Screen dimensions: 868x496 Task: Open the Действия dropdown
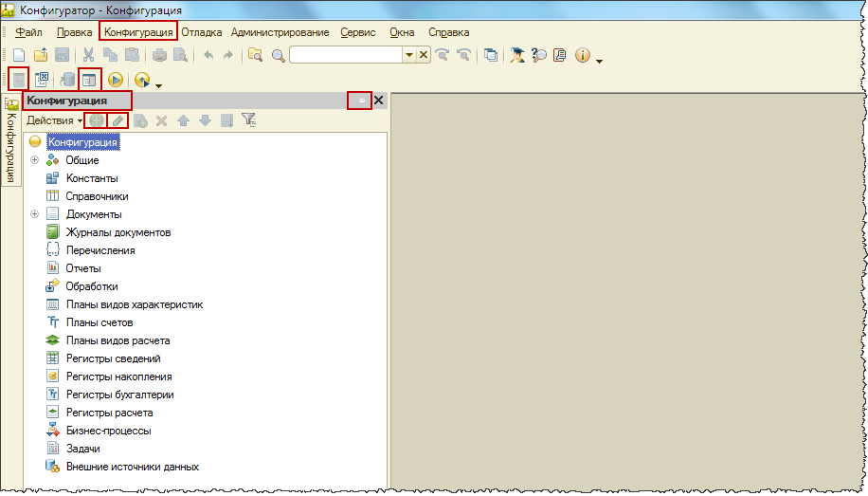coord(54,120)
